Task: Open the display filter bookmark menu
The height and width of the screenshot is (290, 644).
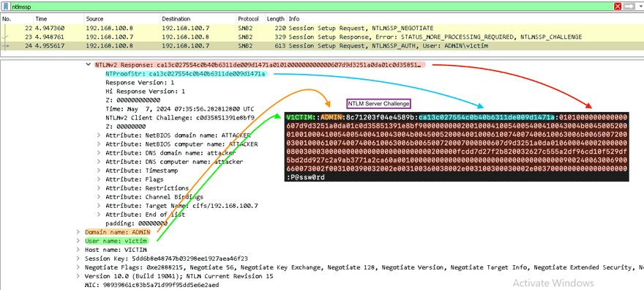Action: 5,6
